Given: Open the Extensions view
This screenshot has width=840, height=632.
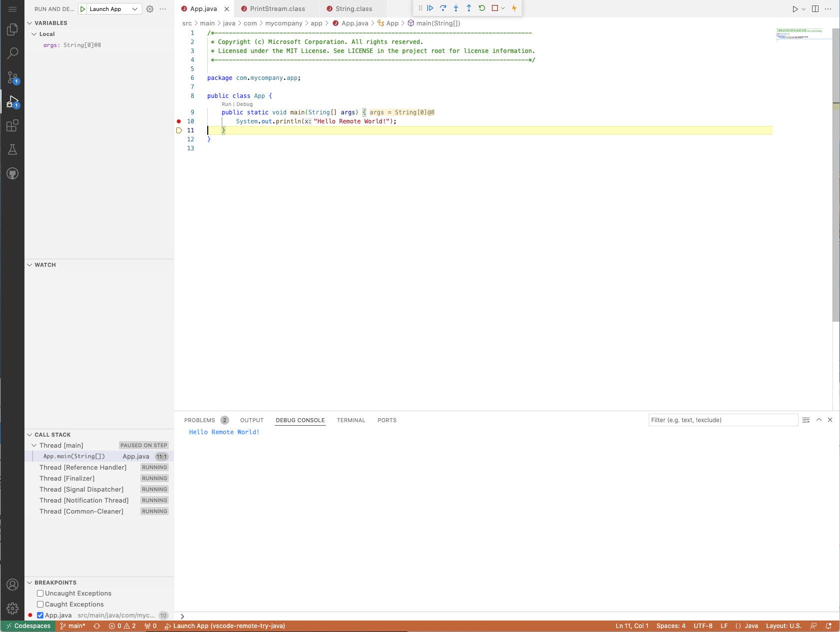Looking at the screenshot, I should point(12,125).
